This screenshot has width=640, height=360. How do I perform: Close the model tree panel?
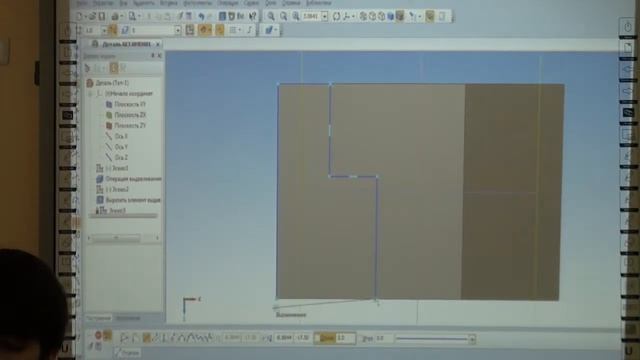coord(160,56)
